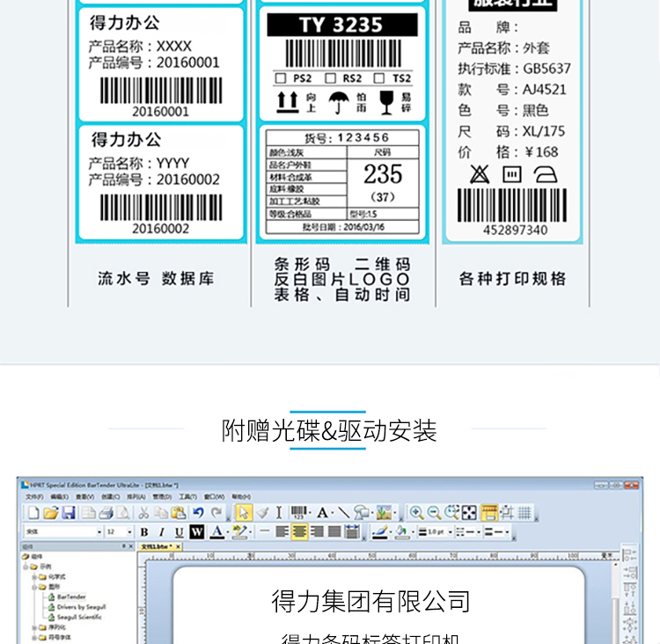Open the line thickness 1.0 pt dropdown
Viewport: 660px width, 644px height.
(x=449, y=532)
